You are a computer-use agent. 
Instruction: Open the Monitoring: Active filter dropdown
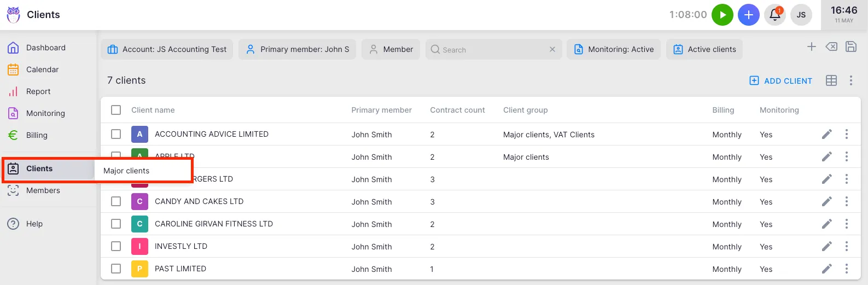pyautogui.click(x=614, y=49)
